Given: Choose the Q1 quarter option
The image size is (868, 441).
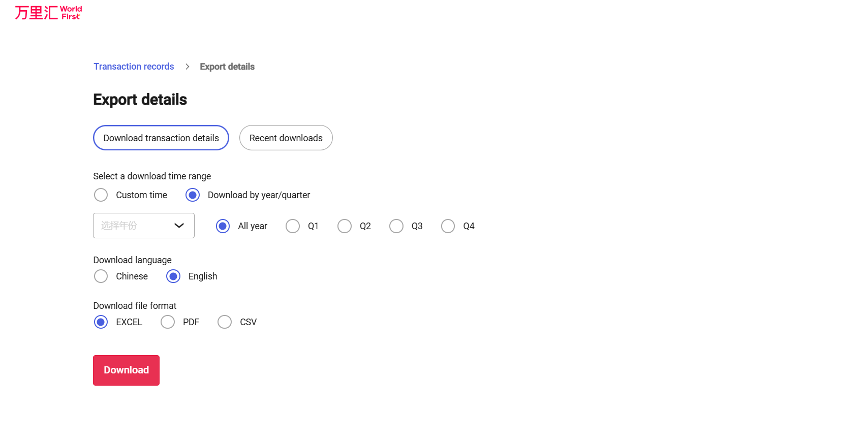Looking at the screenshot, I should [x=293, y=226].
